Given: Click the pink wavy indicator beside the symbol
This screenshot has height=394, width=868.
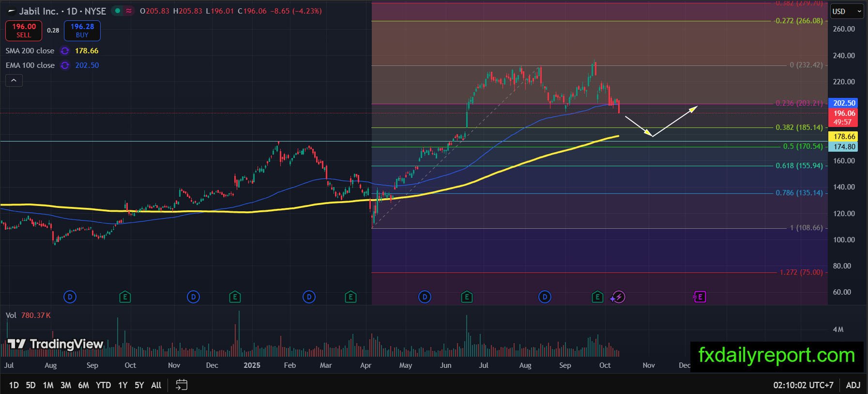Looking at the screenshot, I should (x=129, y=11).
